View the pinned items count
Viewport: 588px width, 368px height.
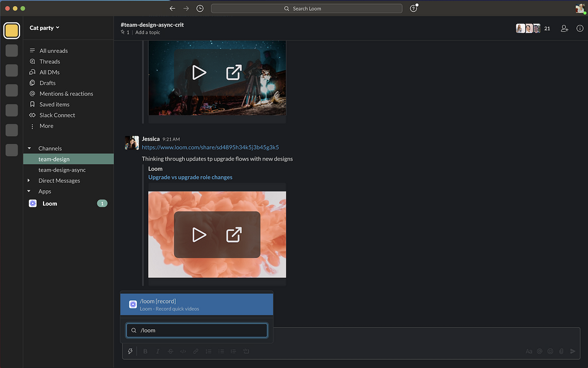point(125,32)
